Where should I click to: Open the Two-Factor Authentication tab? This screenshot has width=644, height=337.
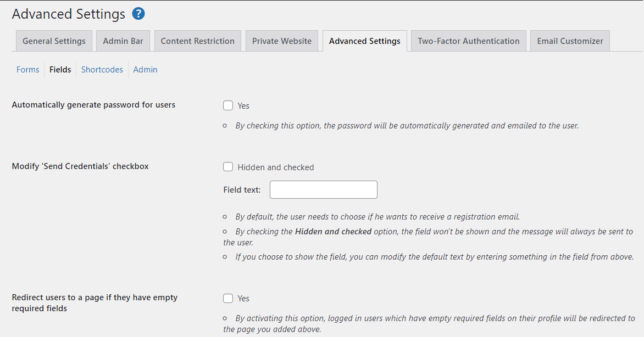(x=469, y=41)
